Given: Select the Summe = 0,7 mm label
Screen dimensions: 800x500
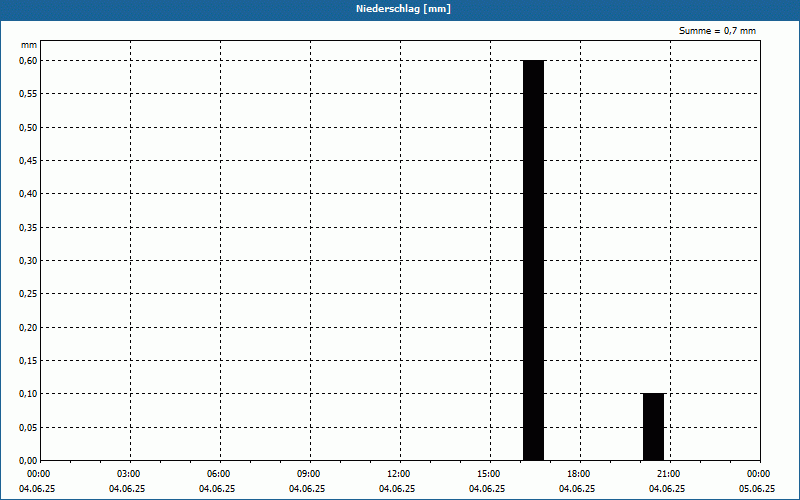Looking at the screenshot, I should tap(717, 31).
